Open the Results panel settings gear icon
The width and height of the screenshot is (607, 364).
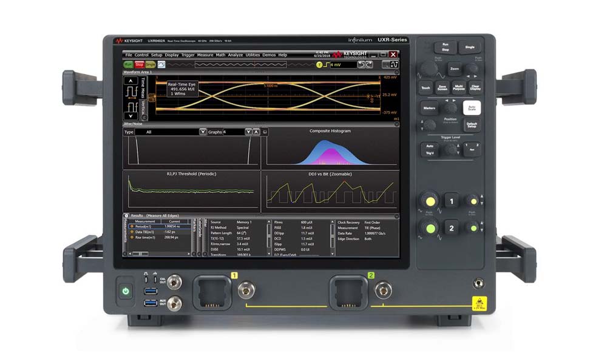(126, 215)
